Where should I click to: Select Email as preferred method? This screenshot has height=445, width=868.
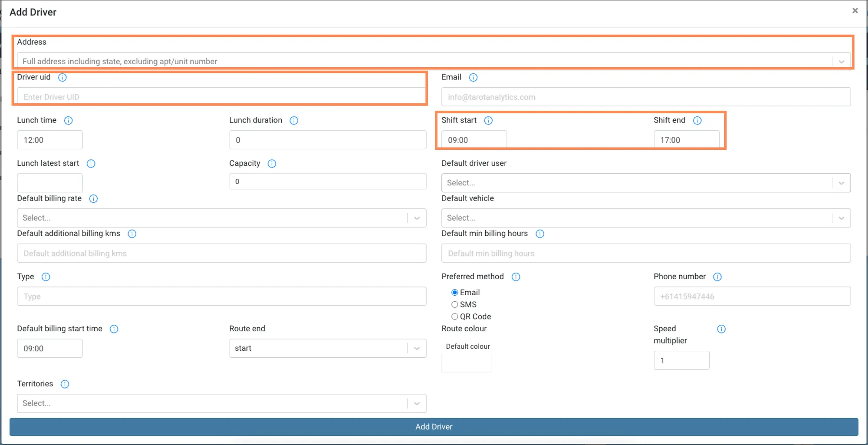[455, 293]
